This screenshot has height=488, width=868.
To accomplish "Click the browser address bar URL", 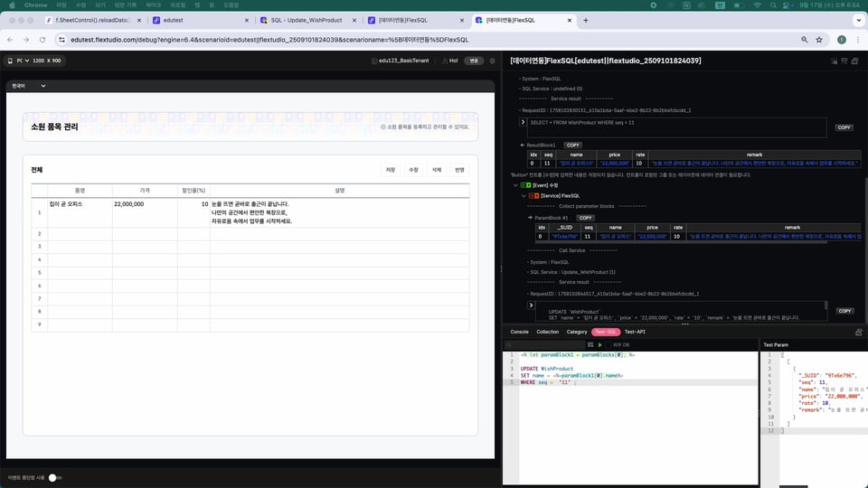I will click(x=269, y=40).
